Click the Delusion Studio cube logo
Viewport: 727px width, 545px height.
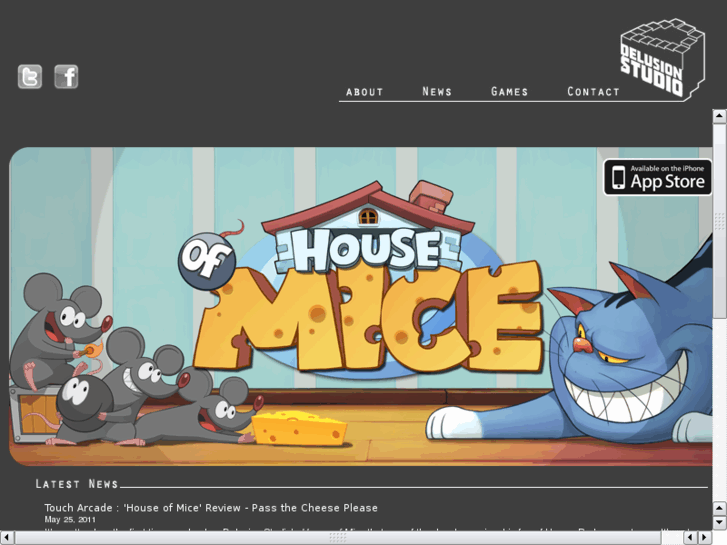[x=663, y=59]
